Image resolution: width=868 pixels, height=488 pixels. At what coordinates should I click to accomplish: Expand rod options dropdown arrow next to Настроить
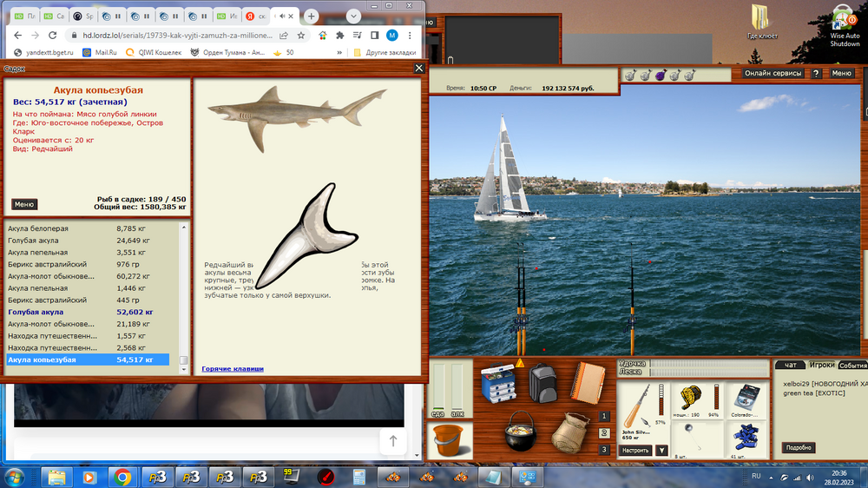661,451
